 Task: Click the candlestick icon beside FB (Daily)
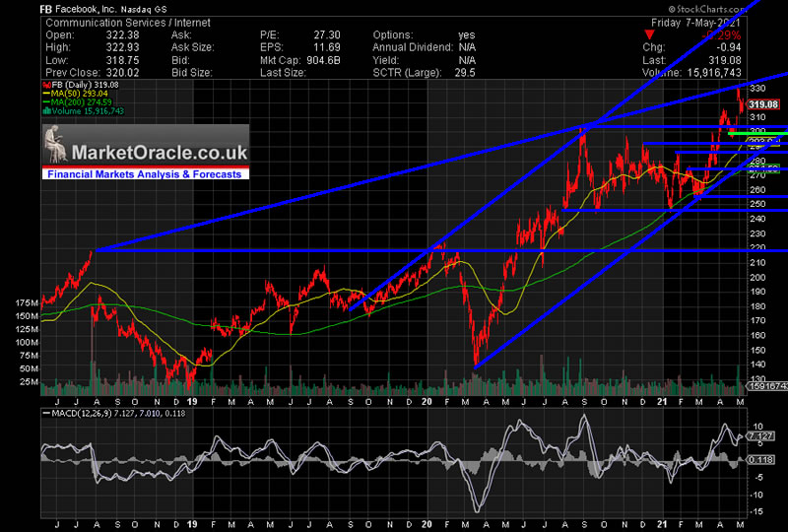coord(47,85)
